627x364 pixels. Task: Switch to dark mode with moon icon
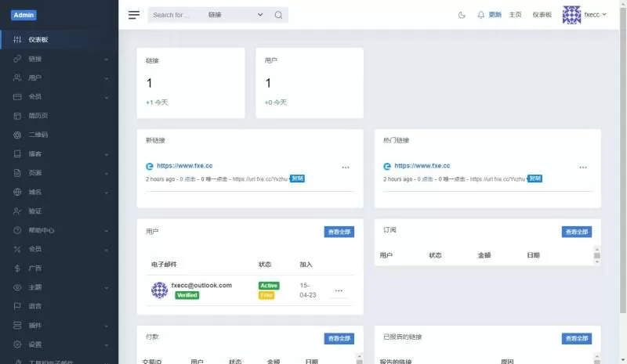[462, 15]
